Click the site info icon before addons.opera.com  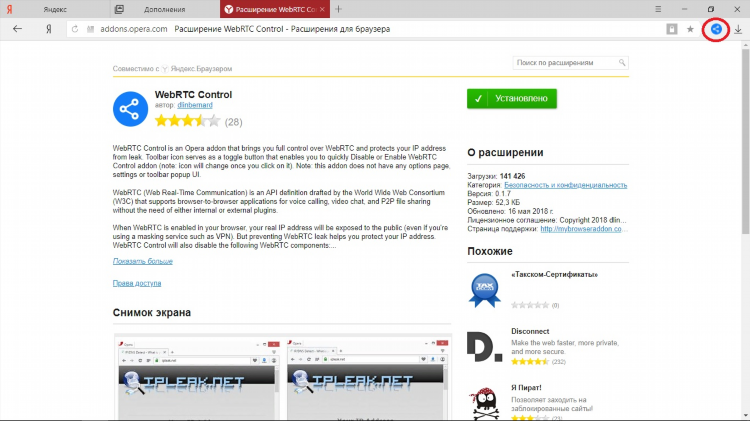[x=90, y=29]
